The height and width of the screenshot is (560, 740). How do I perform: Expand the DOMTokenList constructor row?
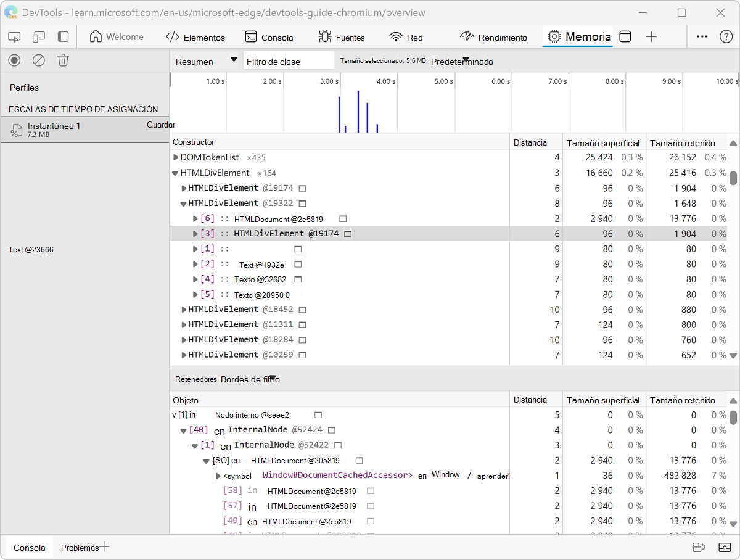[176, 158]
